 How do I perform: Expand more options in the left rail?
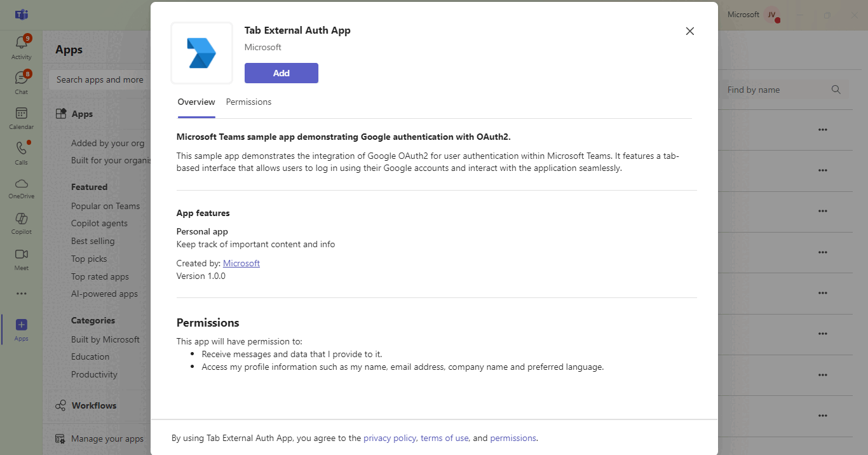point(21,293)
